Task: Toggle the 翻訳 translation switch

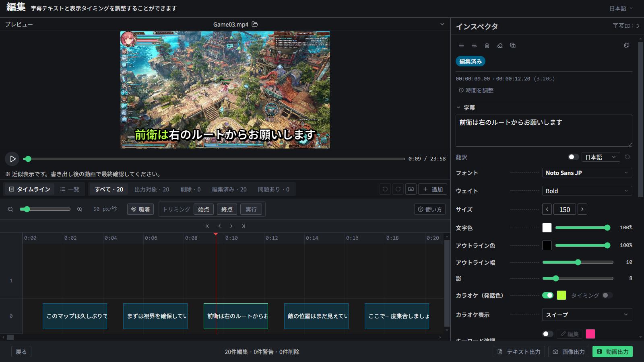Action: 573,157
